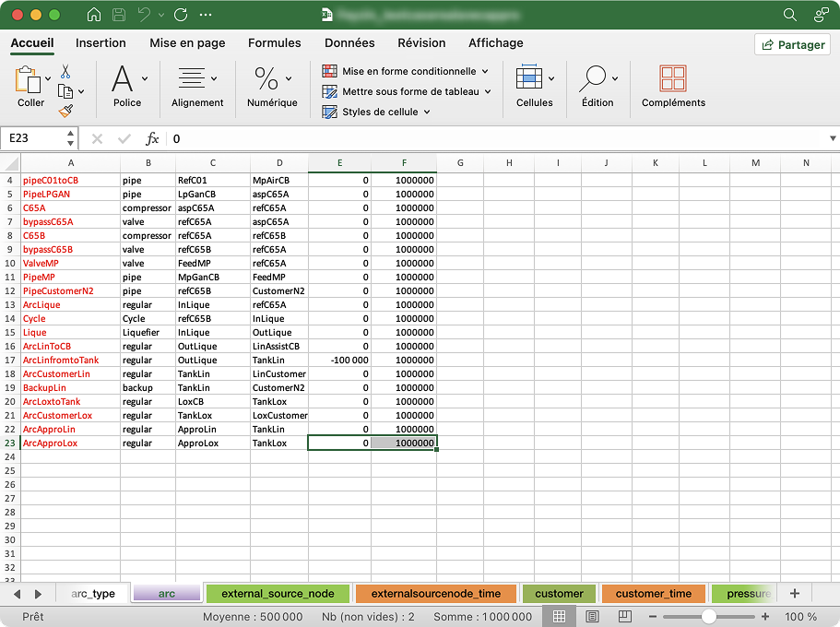Open the Données ribbon tab
The width and height of the screenshot is (840, 627).
(x=349, y=42)
